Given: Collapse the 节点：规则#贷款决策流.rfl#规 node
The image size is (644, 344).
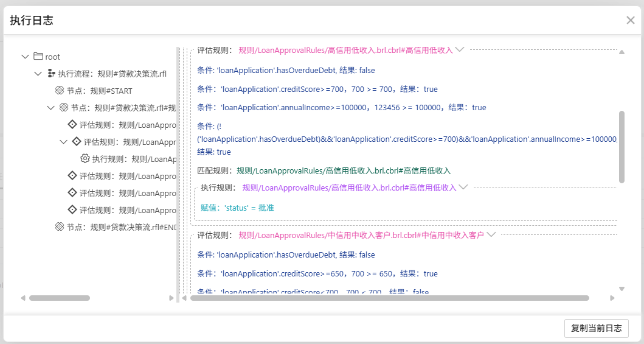Looking at the screenshot, I should tap(51, 108).
